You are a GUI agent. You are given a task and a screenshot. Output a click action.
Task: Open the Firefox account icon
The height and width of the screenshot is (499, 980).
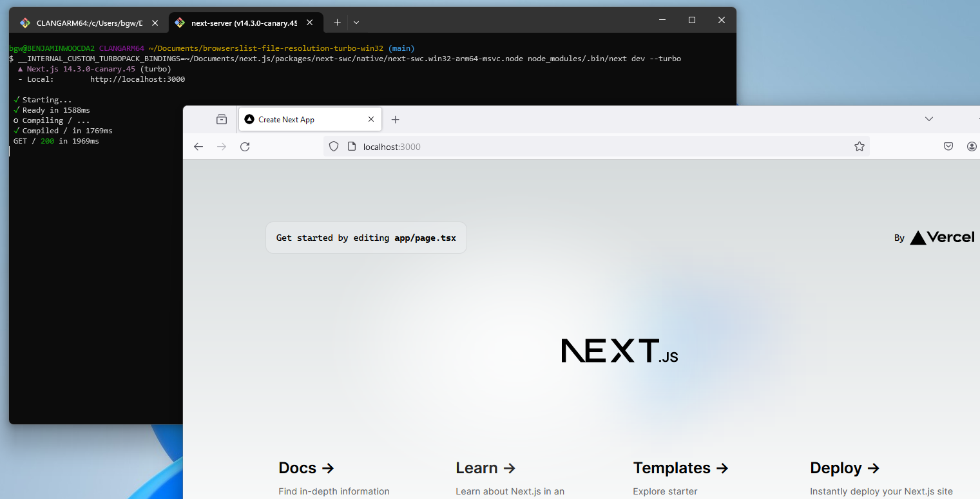[972, 147]
